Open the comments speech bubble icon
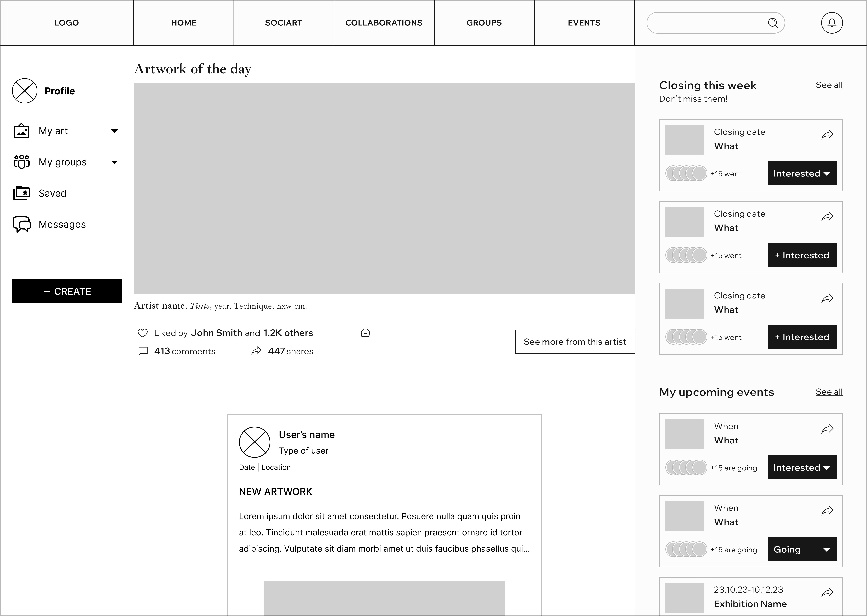The height and width of the screenshot is (616, 867). pyautogui.click(x=143, y=351)
